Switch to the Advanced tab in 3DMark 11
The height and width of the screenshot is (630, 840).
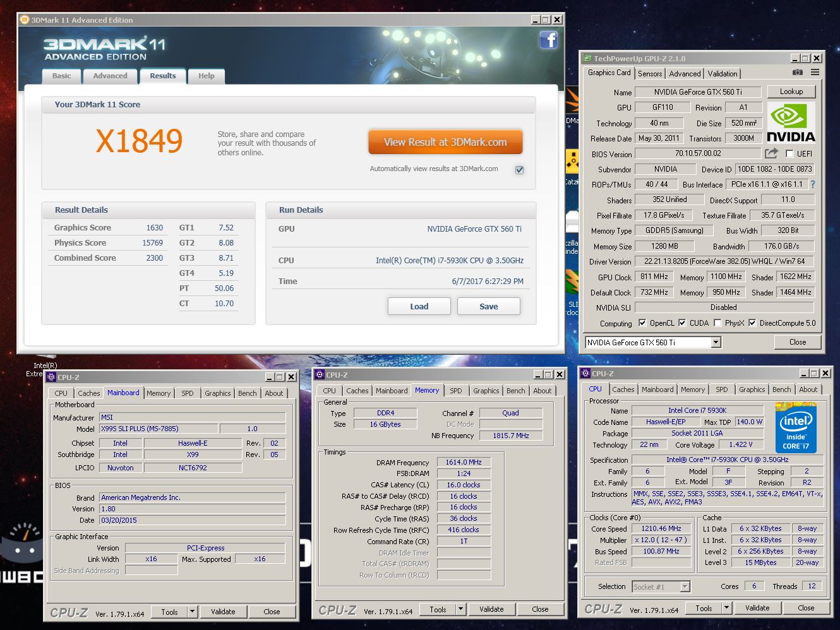click(x=110, y=76)
